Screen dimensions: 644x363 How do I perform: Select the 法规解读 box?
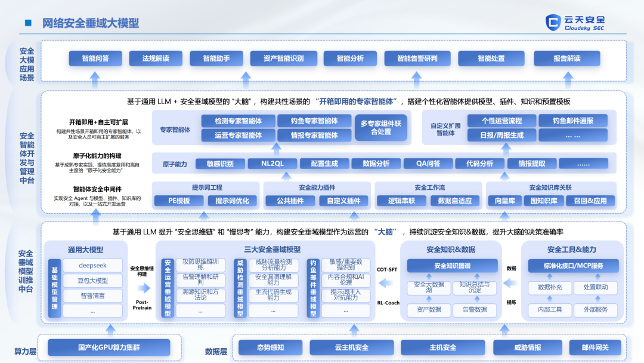click(x=156, y=59)
